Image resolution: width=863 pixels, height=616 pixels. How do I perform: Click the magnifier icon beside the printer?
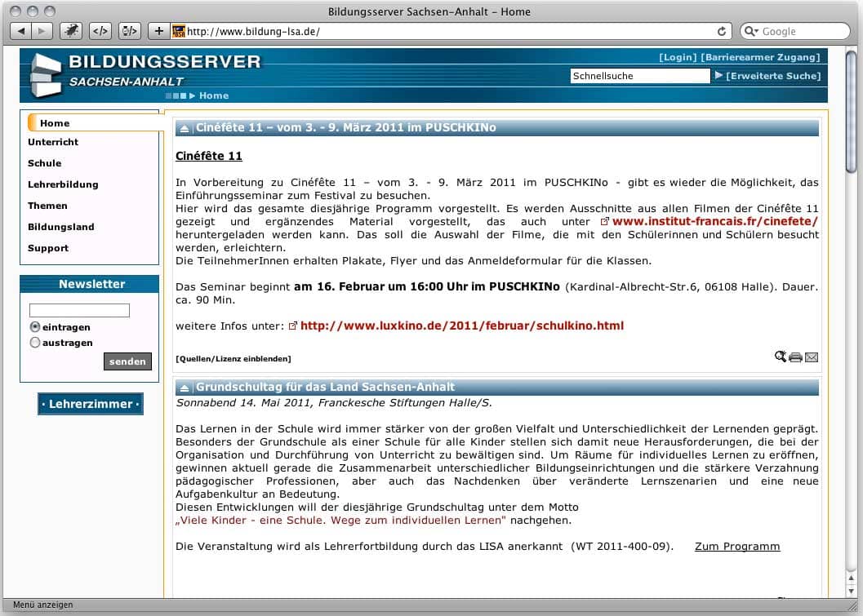[x=781, y=357]
